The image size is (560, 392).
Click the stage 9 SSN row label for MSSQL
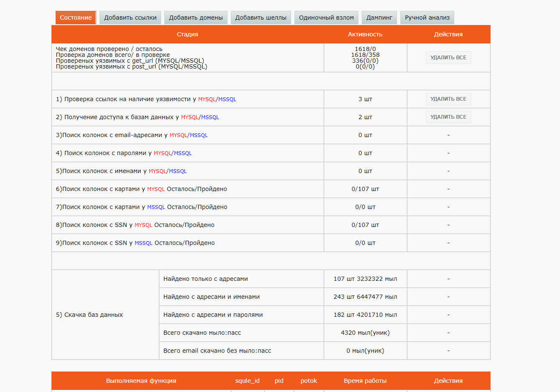click(135, 243)
